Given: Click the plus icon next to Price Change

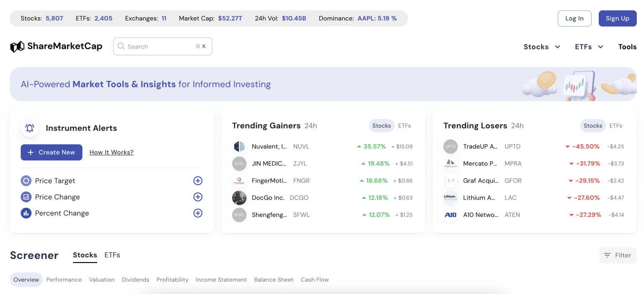Looking at the screenshot, I should pyautogui.click(x=197, y=197).
